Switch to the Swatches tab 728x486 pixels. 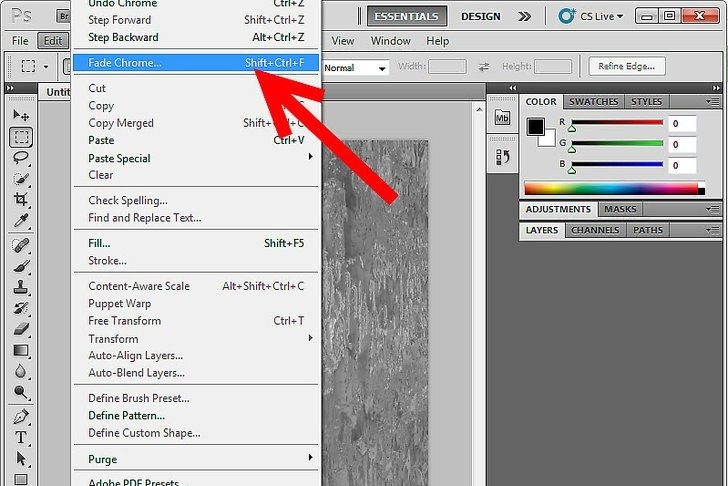(592, 102)
